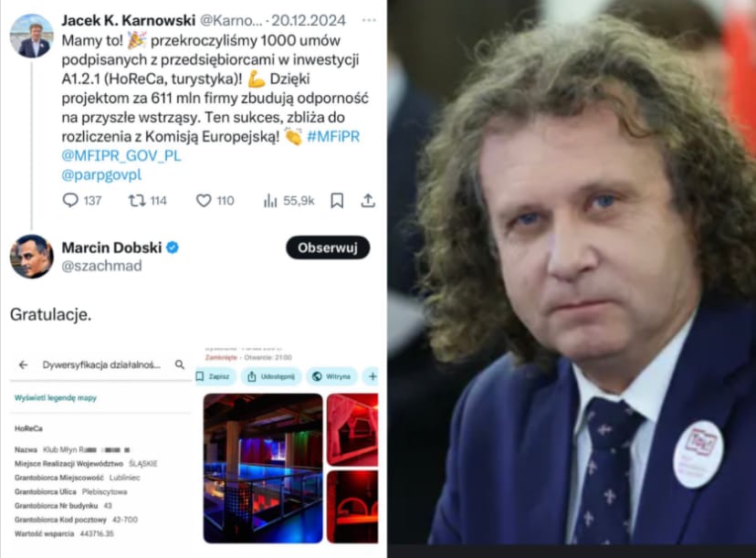Screen dimensions: 756x558
Task: Click the Wyświetl legendę mapy link
Action: 56,398
